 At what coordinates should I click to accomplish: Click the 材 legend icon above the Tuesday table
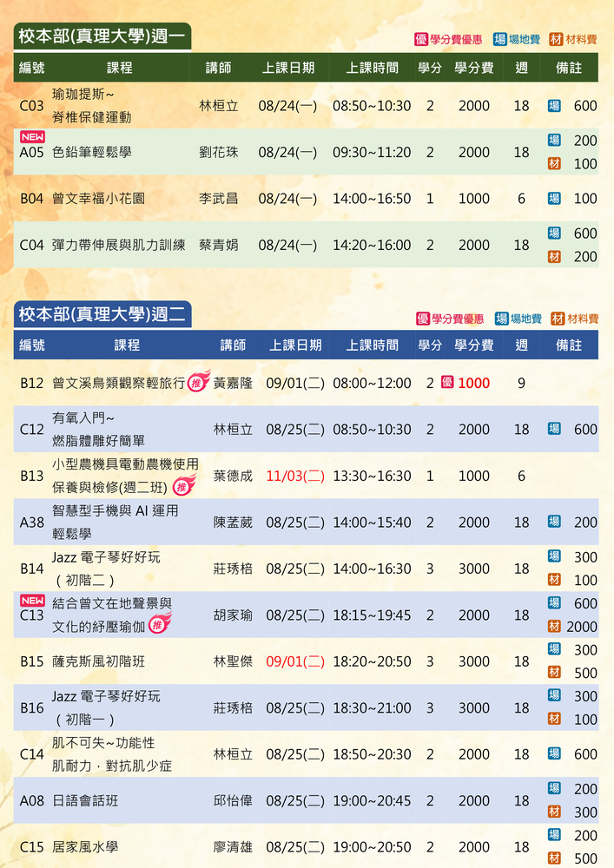point(558,319)
